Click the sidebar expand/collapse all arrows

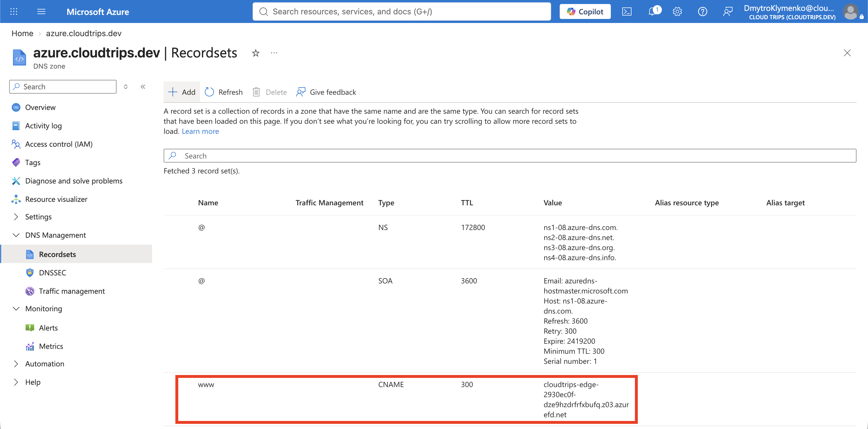[x=126, y=87]
